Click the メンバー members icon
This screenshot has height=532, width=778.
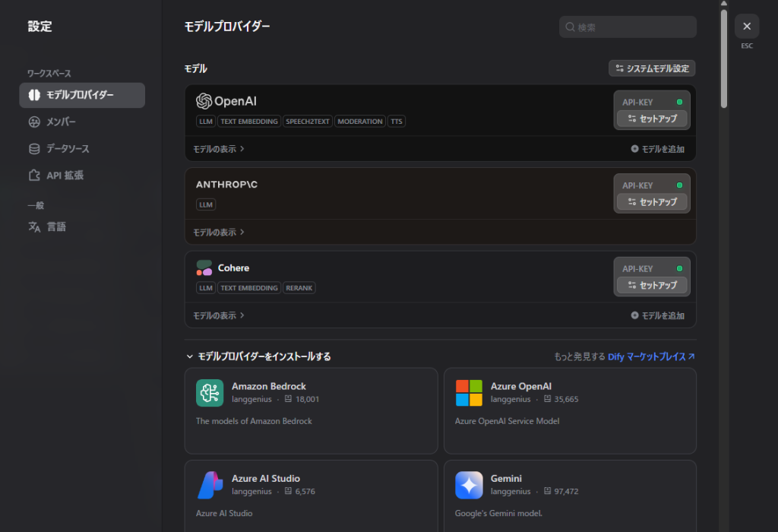34,122
